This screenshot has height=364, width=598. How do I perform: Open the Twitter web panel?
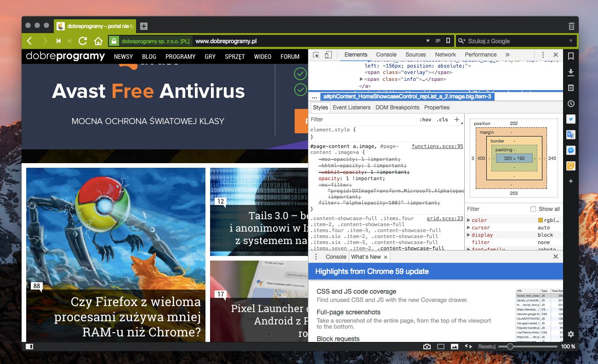[x=571, y=119]
